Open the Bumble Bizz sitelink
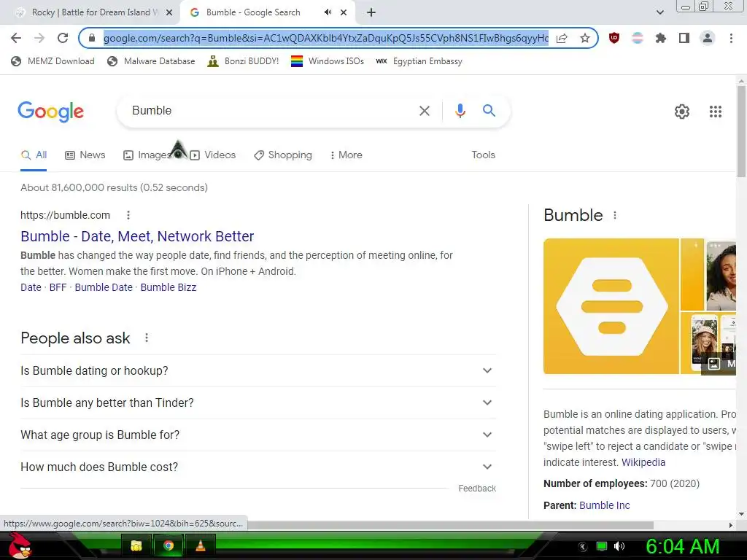This screenshot has height=560, width=747. pyautogui.click(x=169, y=287)
